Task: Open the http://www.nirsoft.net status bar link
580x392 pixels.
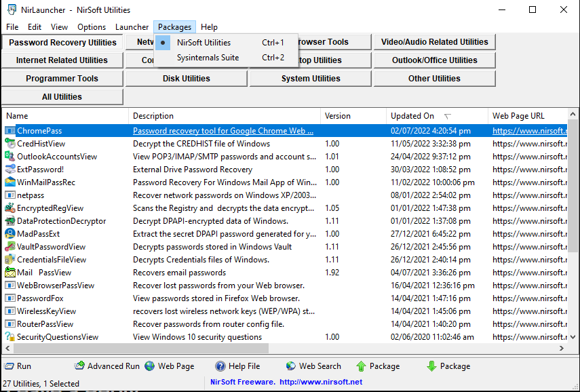Action: pyautogui.click(x=321, y=382)
